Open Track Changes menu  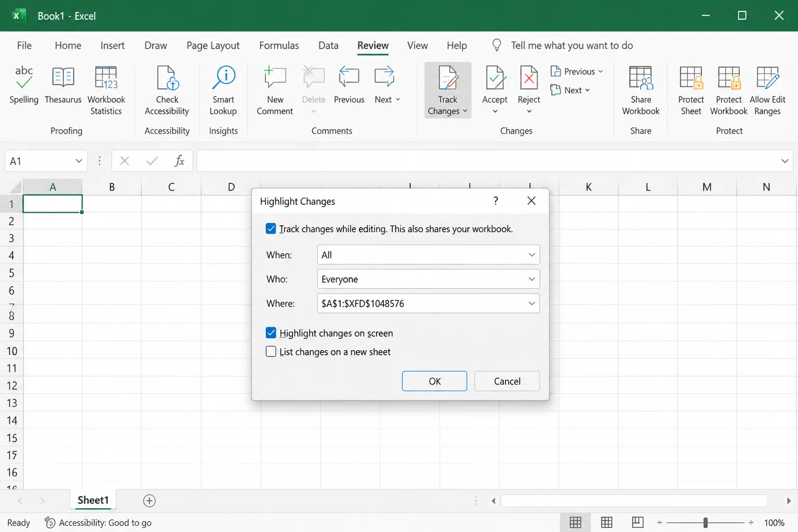click(x=448, y=91)
